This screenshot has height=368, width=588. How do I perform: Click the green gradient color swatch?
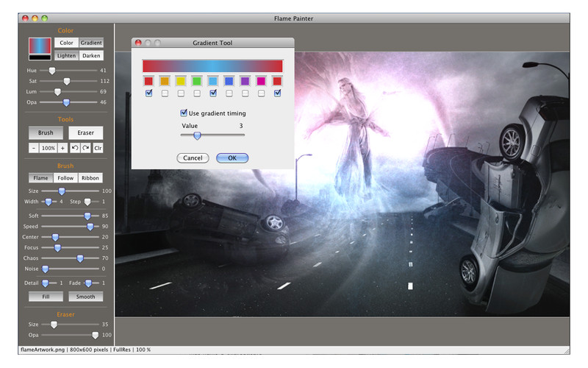pos(197,81)
